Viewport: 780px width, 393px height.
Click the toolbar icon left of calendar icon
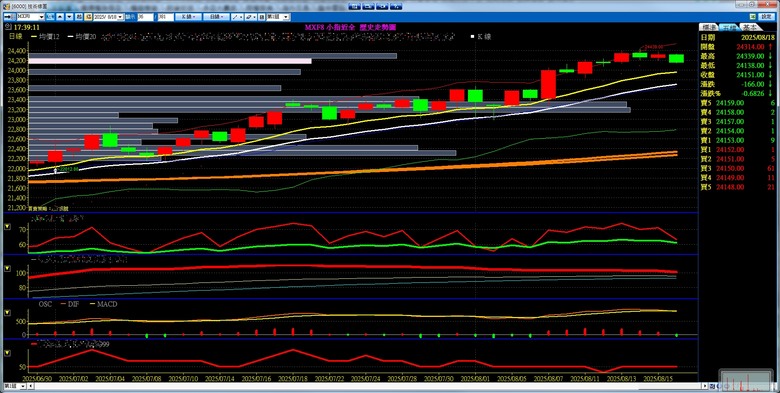point(79,17)
